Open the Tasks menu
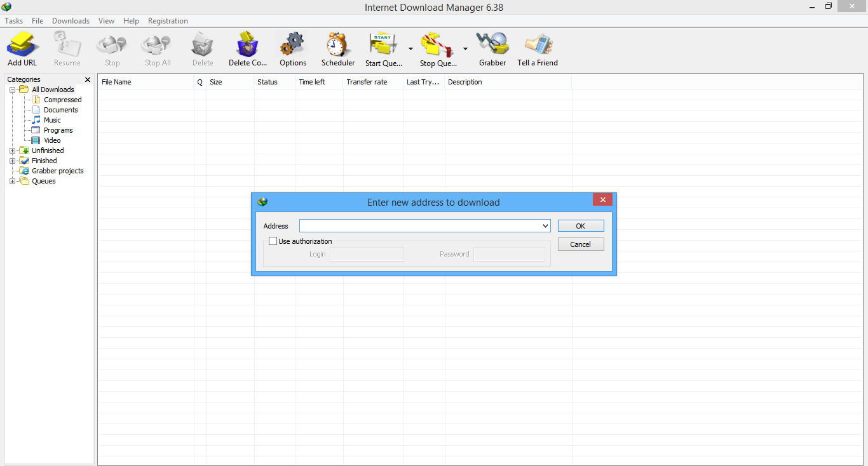The height and width of the screenshot is (466, 868). [14, 21]
